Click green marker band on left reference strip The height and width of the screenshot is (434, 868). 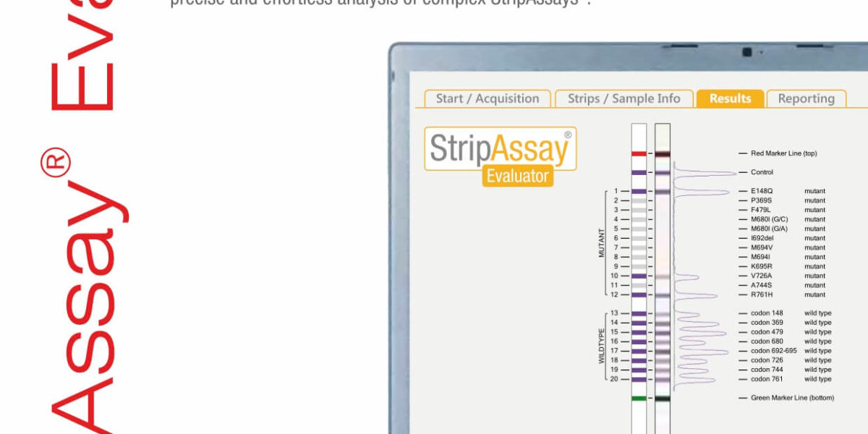pos(638,399)
